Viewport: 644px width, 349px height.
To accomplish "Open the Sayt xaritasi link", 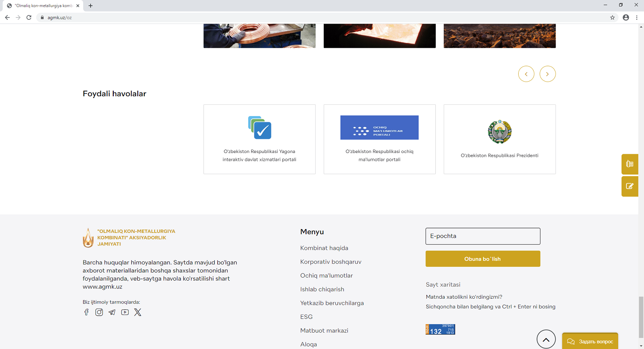I will click(x=443, y=285).
